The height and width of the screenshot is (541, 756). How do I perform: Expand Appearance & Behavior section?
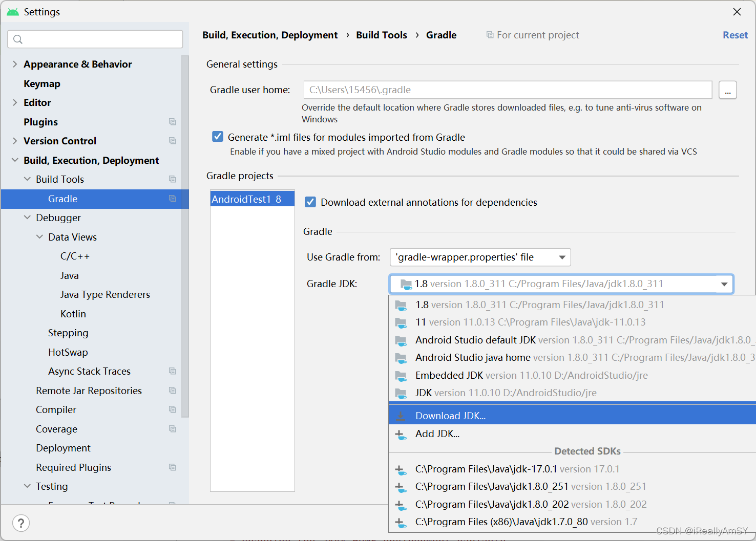[x=15, y=64]
